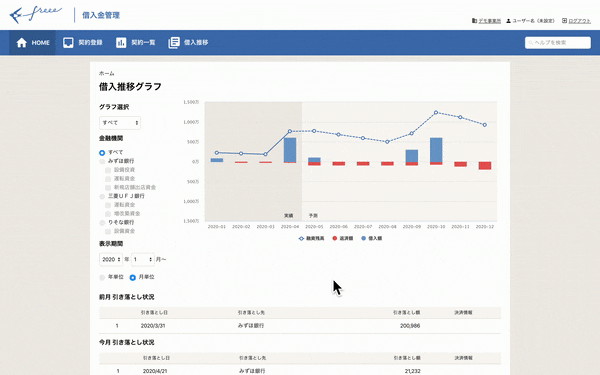Click the 200,986 amount cell

[x=410, y=326]
